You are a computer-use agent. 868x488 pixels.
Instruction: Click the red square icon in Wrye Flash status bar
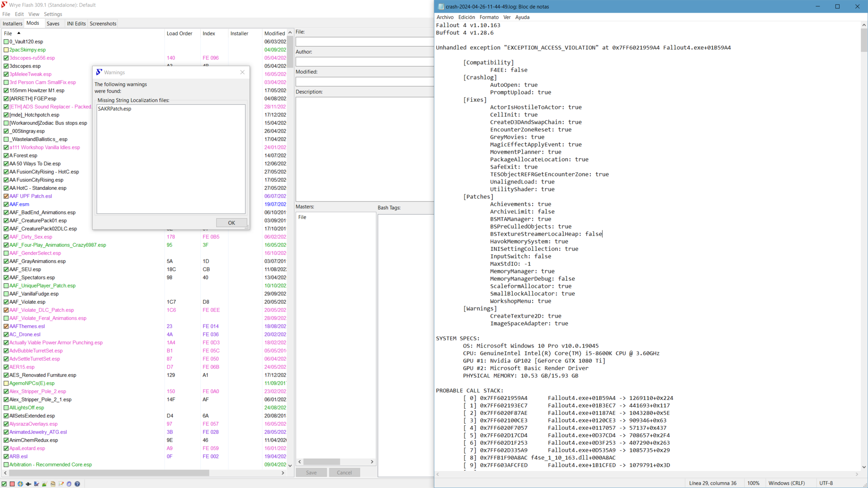tap(12, 484)
